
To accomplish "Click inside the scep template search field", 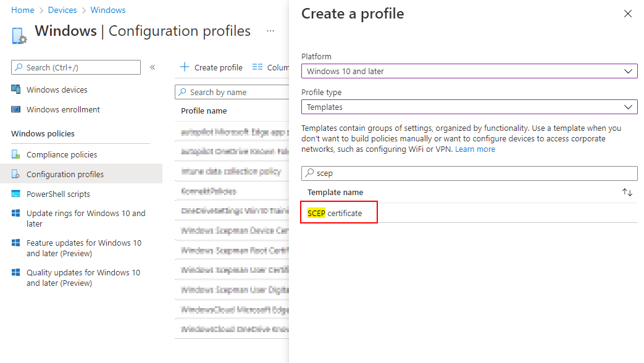I will (x=469, y=173).
